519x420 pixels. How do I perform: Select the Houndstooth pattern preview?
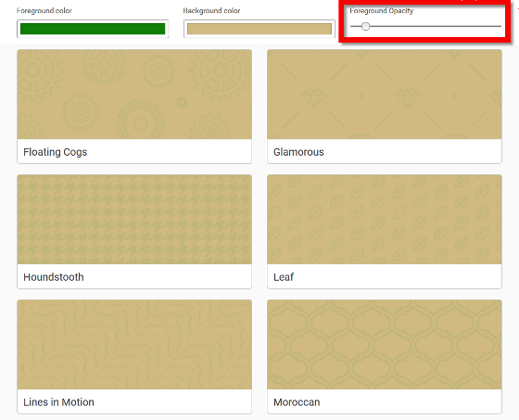coord(134,220)
